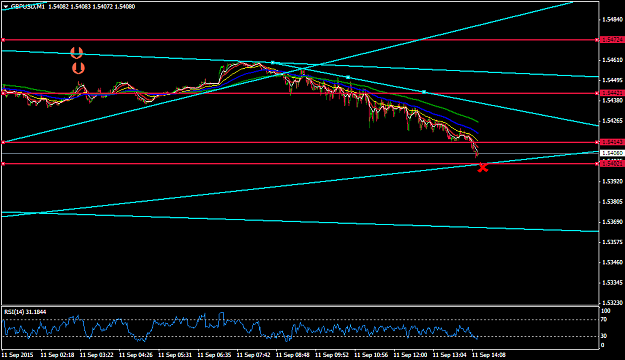This screenshot has height=360, width=625.
Task: Click the red 1.54421 price level label
Action: click(612, 93)
